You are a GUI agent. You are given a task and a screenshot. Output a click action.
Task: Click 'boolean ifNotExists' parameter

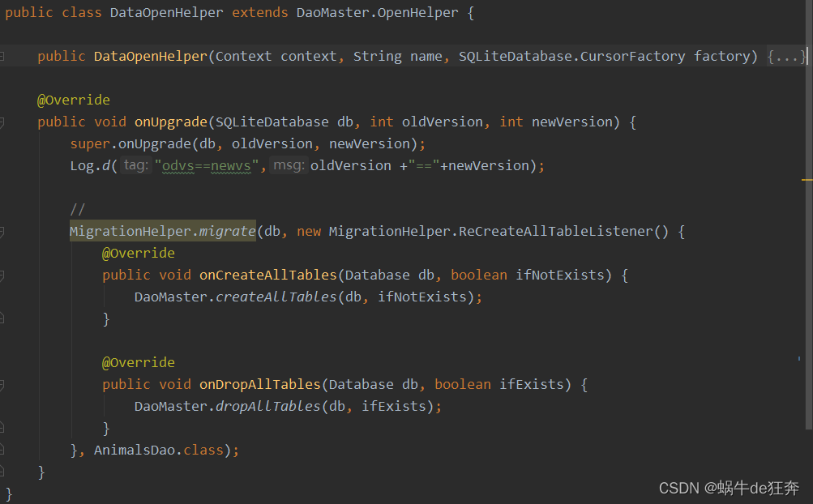(x=528, y=275)
